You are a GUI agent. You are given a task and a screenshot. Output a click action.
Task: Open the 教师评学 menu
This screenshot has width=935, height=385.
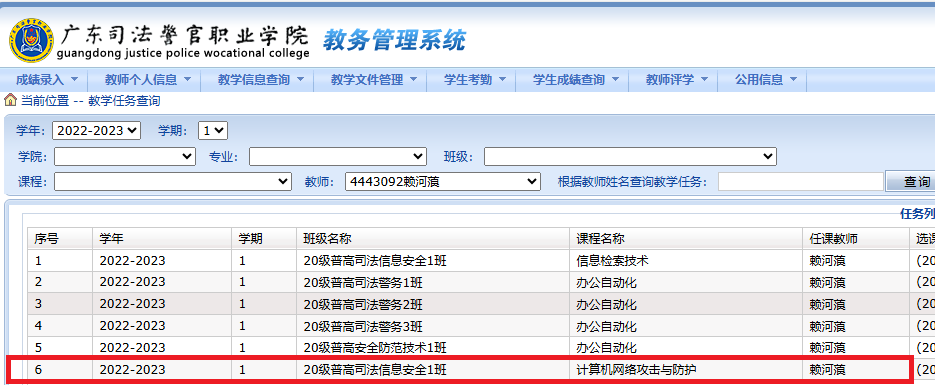click(x=677, y=79)
